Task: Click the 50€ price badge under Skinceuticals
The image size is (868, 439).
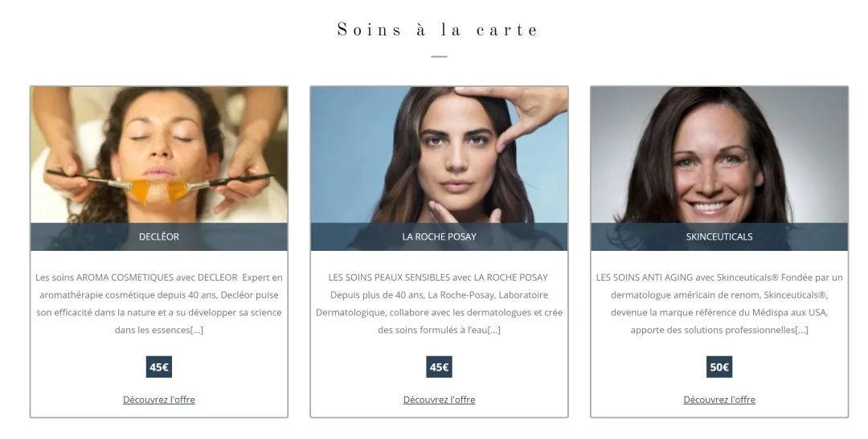Action: [719, 367]
